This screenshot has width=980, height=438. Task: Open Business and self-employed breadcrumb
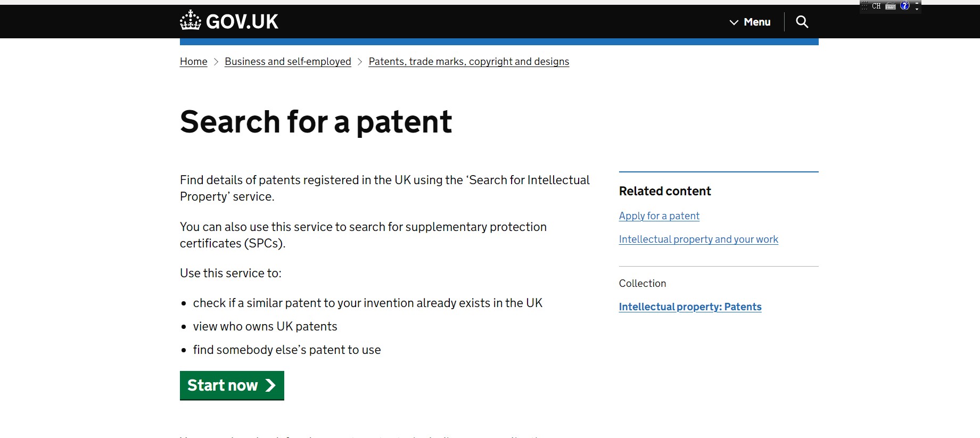[x=288, y=62]
